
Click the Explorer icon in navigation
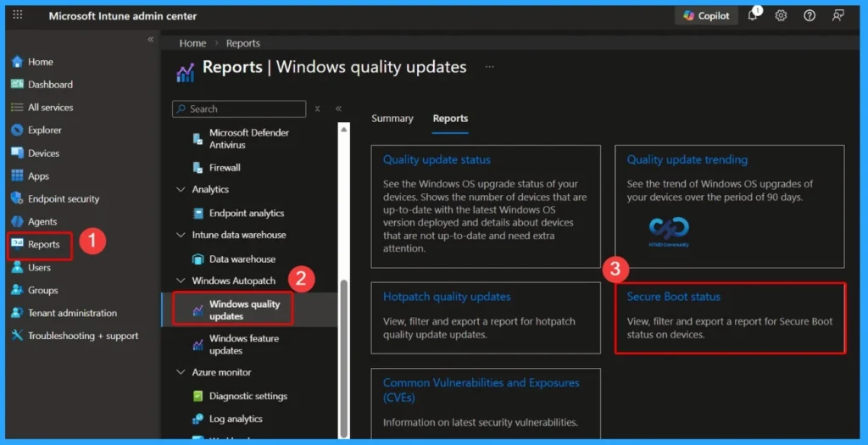click(17, 130)
